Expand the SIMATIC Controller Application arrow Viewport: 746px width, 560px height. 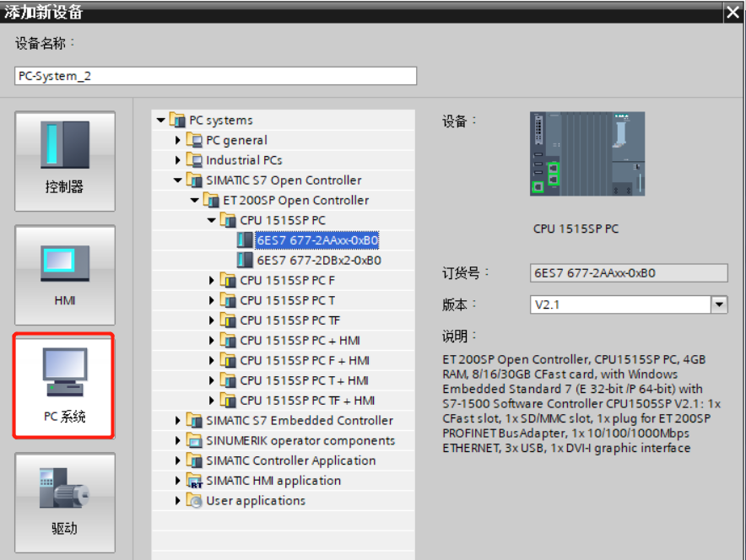(177, 460)
